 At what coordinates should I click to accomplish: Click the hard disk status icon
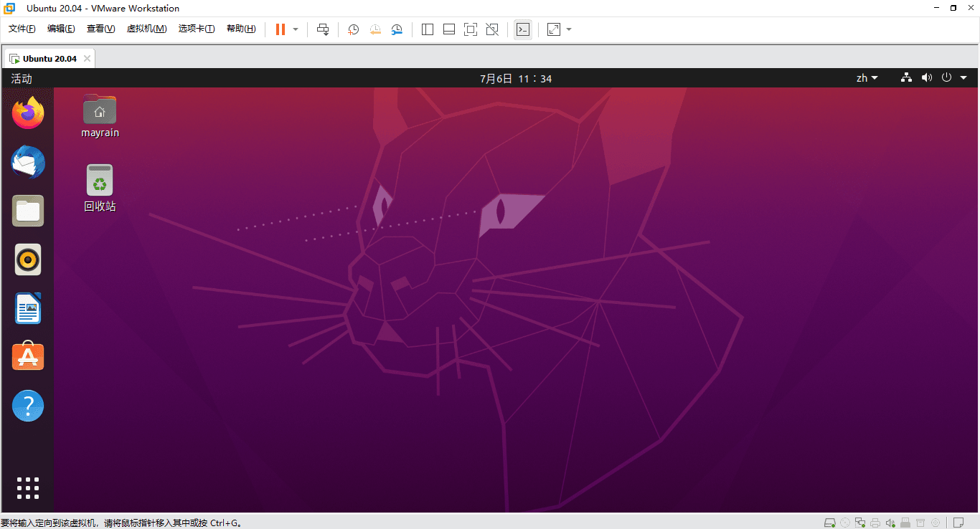coord(830,523)
